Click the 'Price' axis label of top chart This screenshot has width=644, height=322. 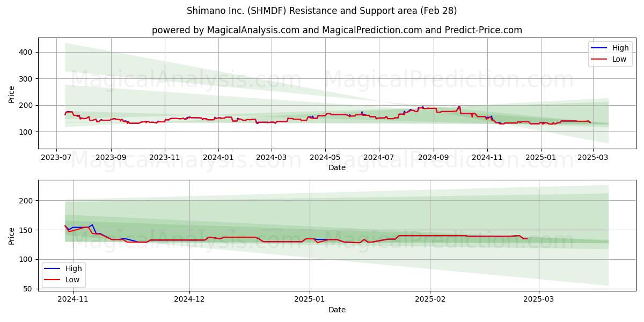coord(11,93)
